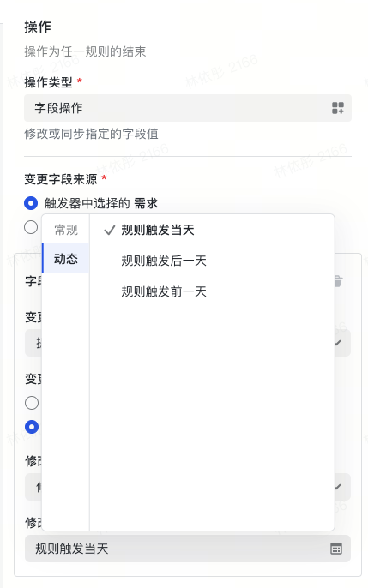Expand the first partially hidden dropdown chevron
Viewport: 368px width, 588px height.
pyautogui.click(x=338, y=343)
